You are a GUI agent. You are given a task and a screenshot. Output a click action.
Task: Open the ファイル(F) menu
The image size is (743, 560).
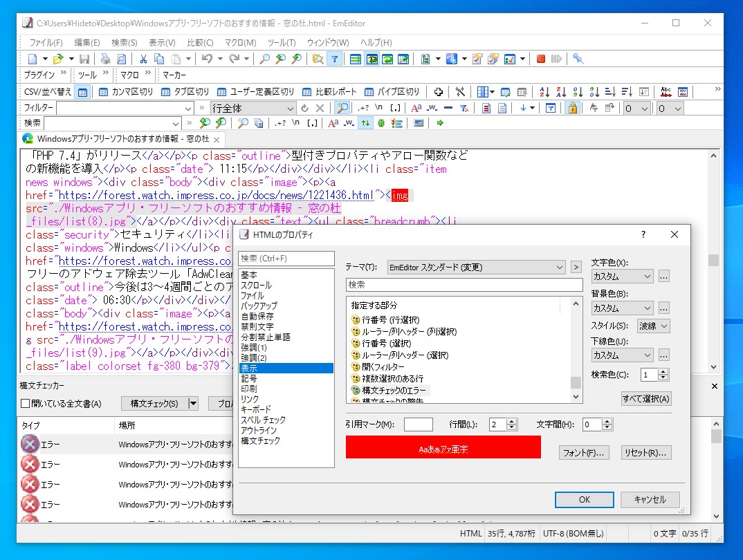(46, 43)
